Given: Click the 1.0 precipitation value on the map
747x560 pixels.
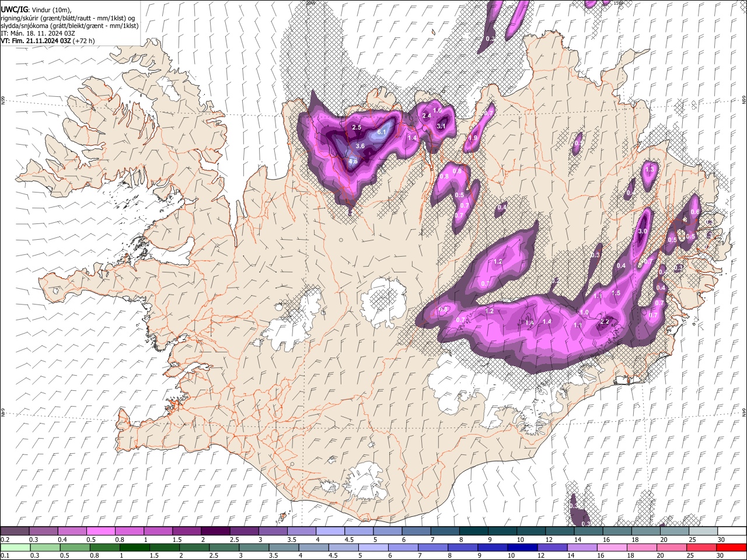Looking at the screenshot, I should pyautogui.click(x=584, y=313).
